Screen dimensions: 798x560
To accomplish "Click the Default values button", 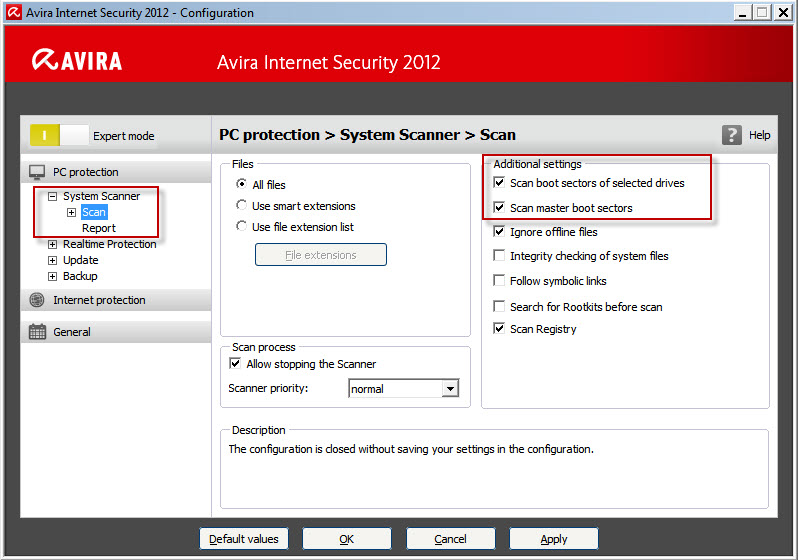I will 244,539.
